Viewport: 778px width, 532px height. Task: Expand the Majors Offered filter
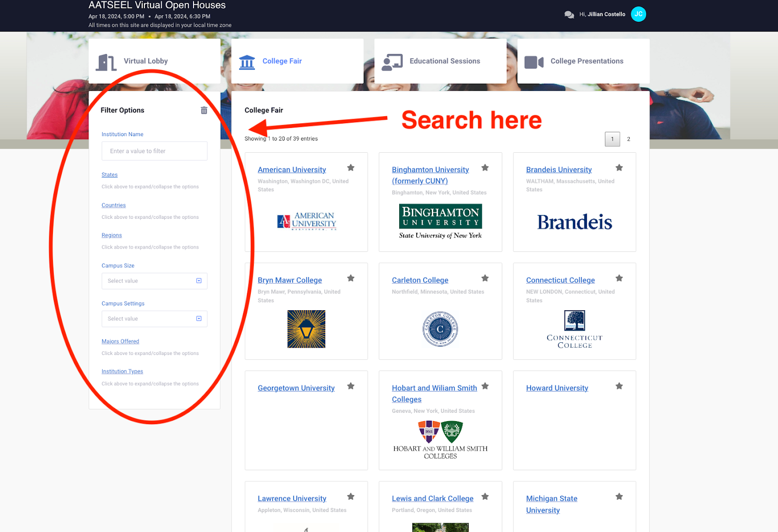click(x=120, y=341)
